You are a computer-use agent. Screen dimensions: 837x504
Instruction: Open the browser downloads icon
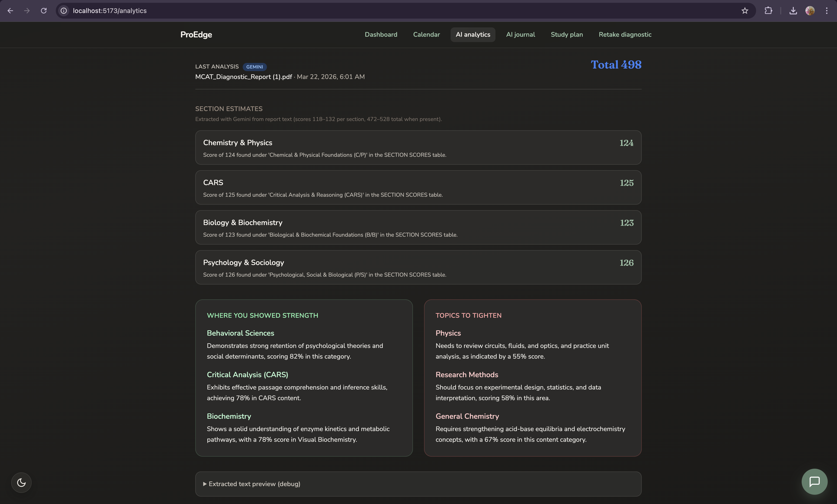[x=793, y=11]
